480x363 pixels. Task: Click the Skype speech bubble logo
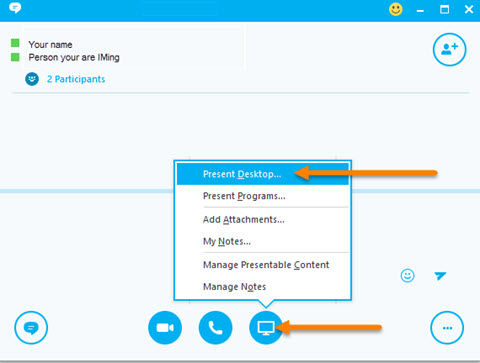coord(15,8)
